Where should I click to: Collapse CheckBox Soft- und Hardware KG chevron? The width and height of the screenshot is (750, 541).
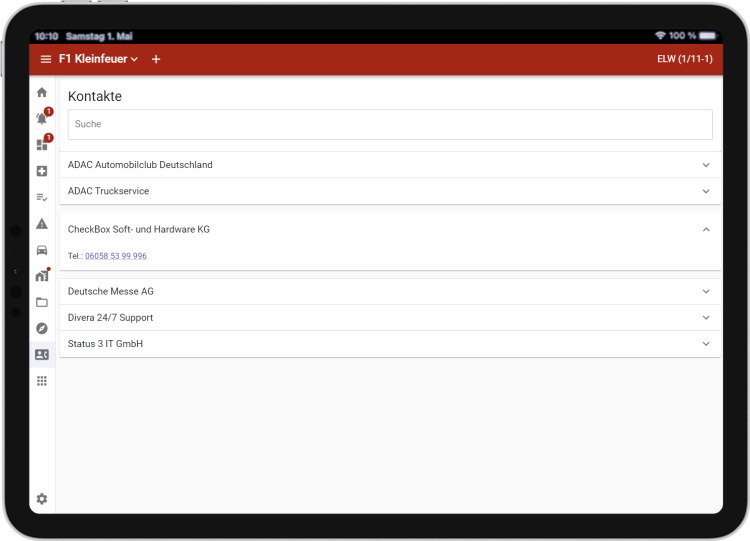[706, 230]
